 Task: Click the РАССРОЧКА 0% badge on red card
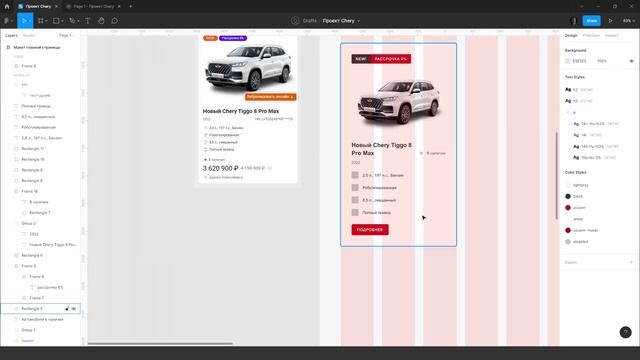(391, 59)
